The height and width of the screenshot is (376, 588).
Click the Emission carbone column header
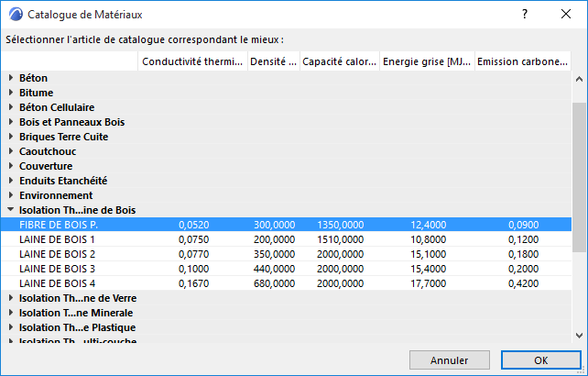tap(522, 61)
